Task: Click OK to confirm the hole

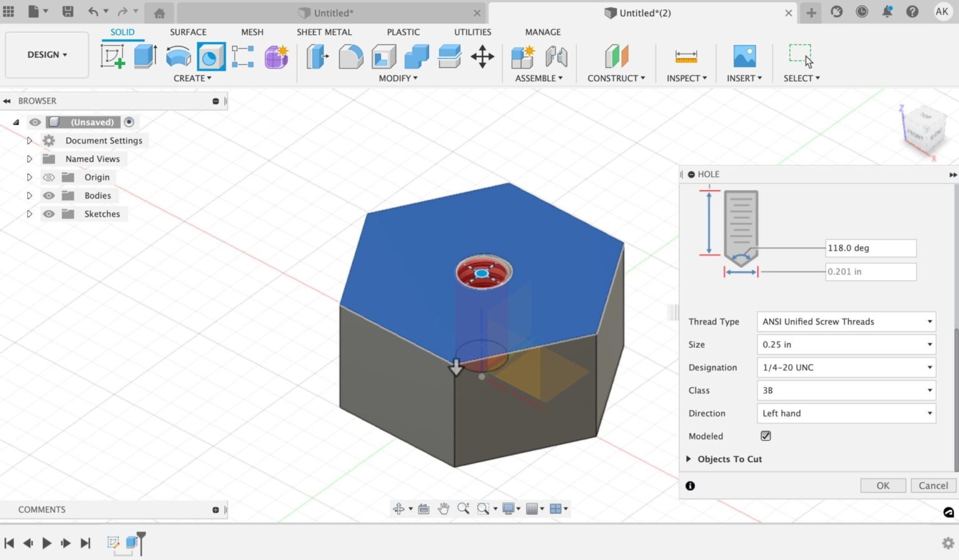Action: click(882, 485)
